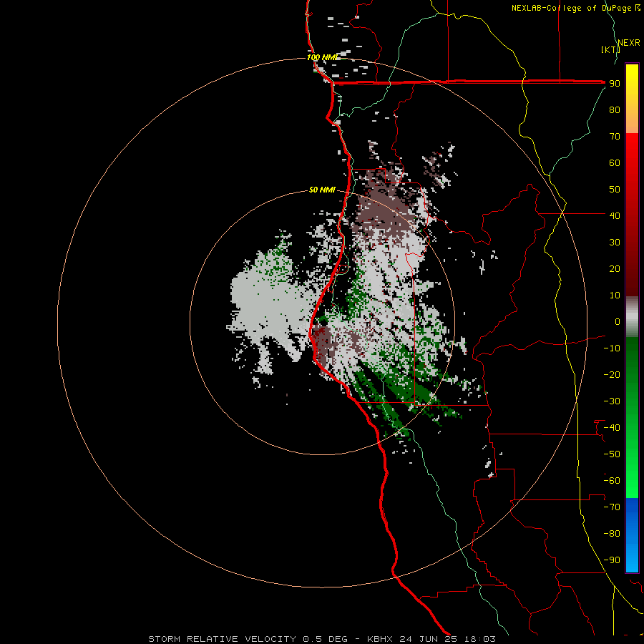This screenshot has width=644, height=644.
Task: Click the 70 value on the velocity scale
Action: pos(615,137)
